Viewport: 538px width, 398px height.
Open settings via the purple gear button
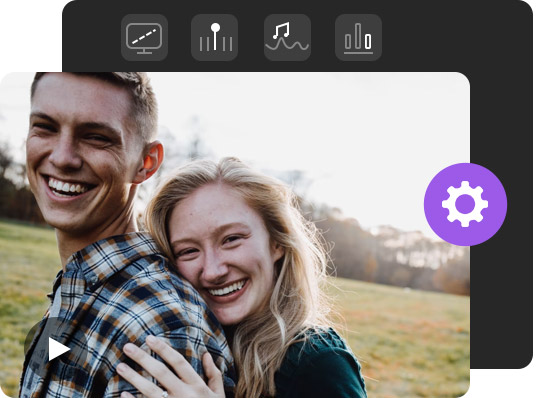coord(465,204)
